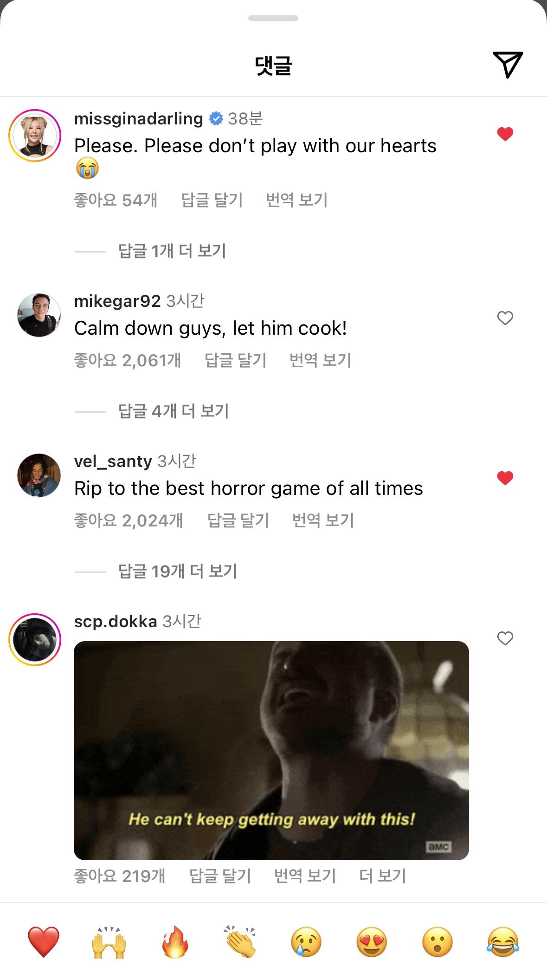Send the raised hands emoji reaction

click(109, 942)
